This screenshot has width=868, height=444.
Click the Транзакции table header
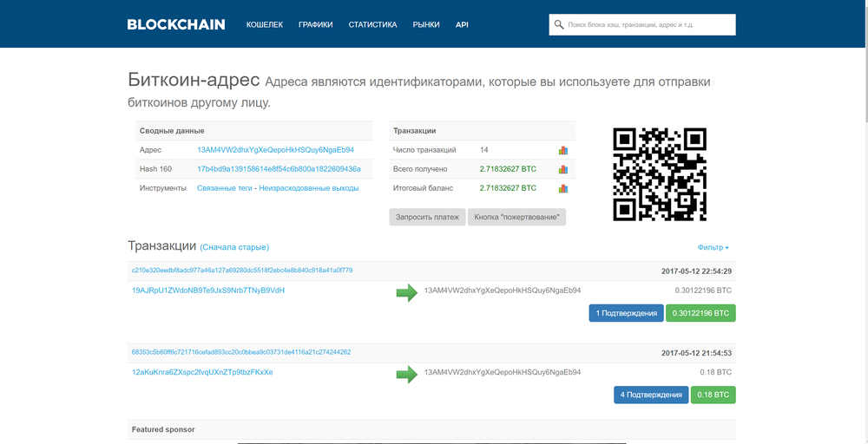pyautogui.click(x=415, y=131)
